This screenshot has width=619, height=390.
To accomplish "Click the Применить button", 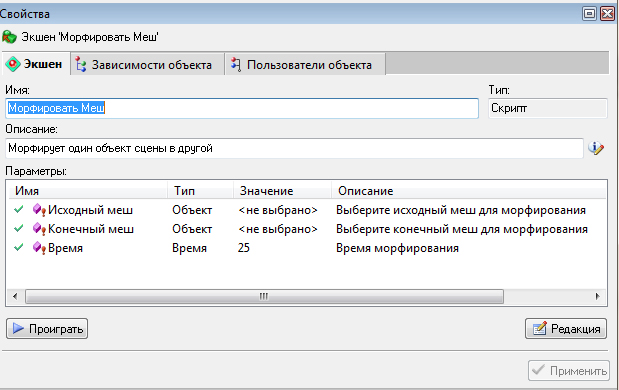I will click(569, 371).
